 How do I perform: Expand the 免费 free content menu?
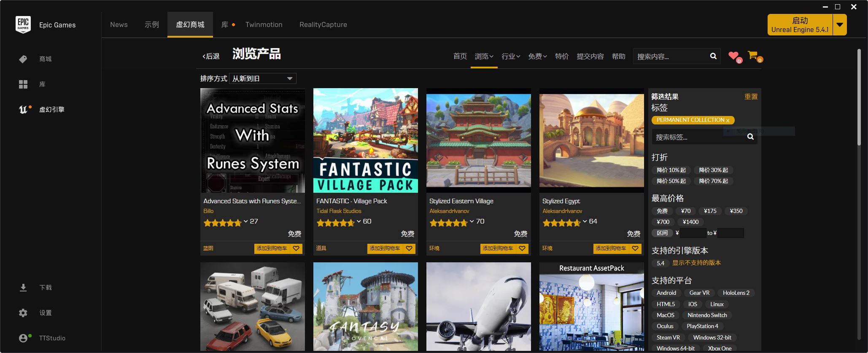pyautogui.click(x=537, y=56)
